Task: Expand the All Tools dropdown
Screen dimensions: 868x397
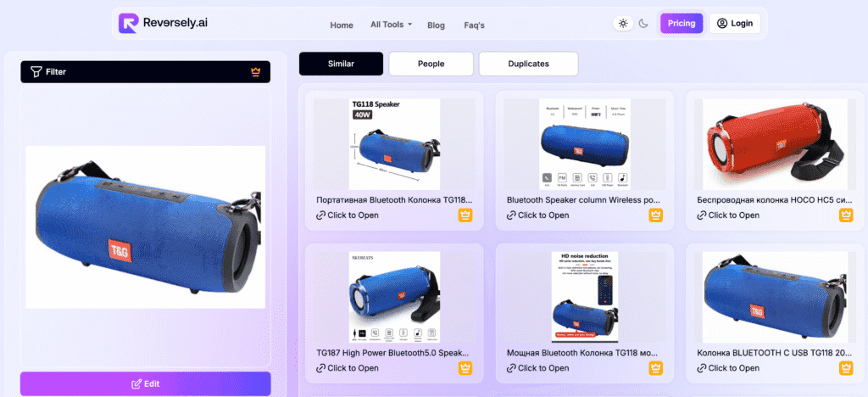Action: [x=391, y=25]
